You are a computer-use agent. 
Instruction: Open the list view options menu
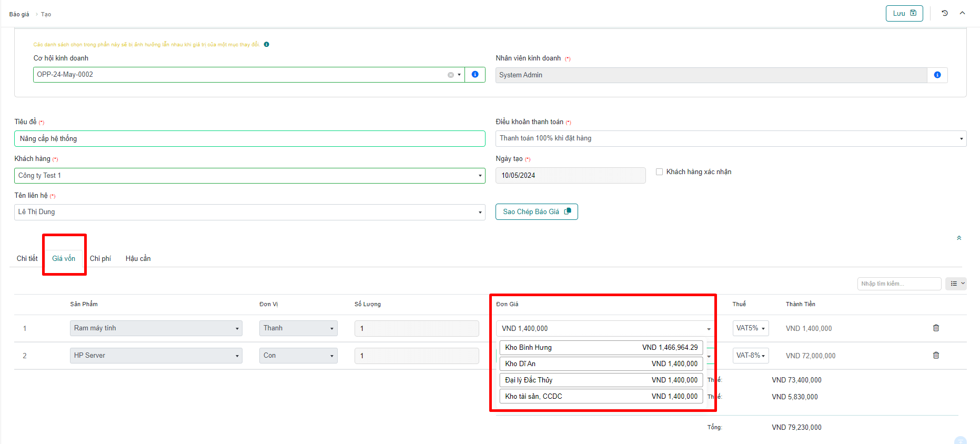(x=956, y=284)
